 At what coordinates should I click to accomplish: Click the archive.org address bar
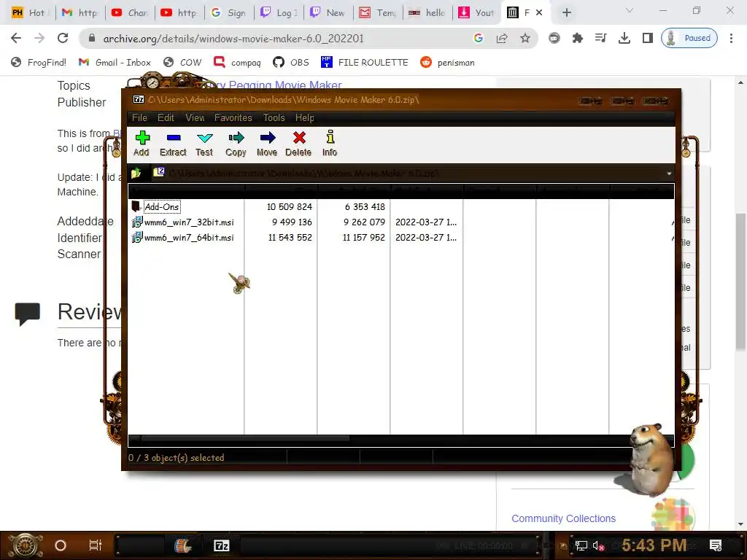[x=233, y=39]
